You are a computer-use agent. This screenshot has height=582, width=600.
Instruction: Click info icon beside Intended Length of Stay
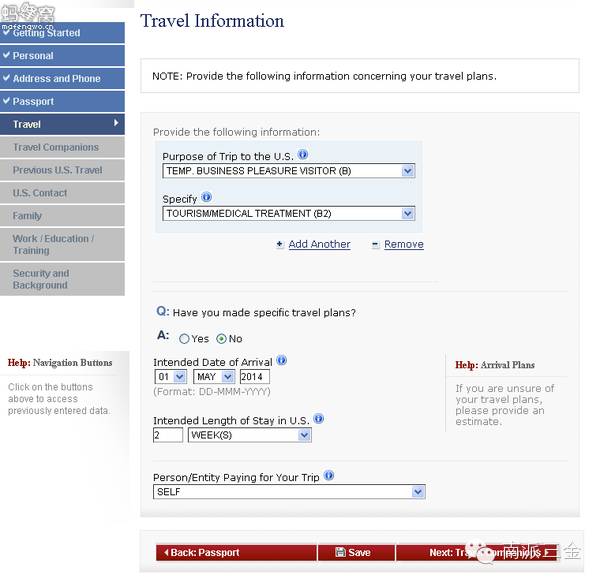click(x=319, y=418)
